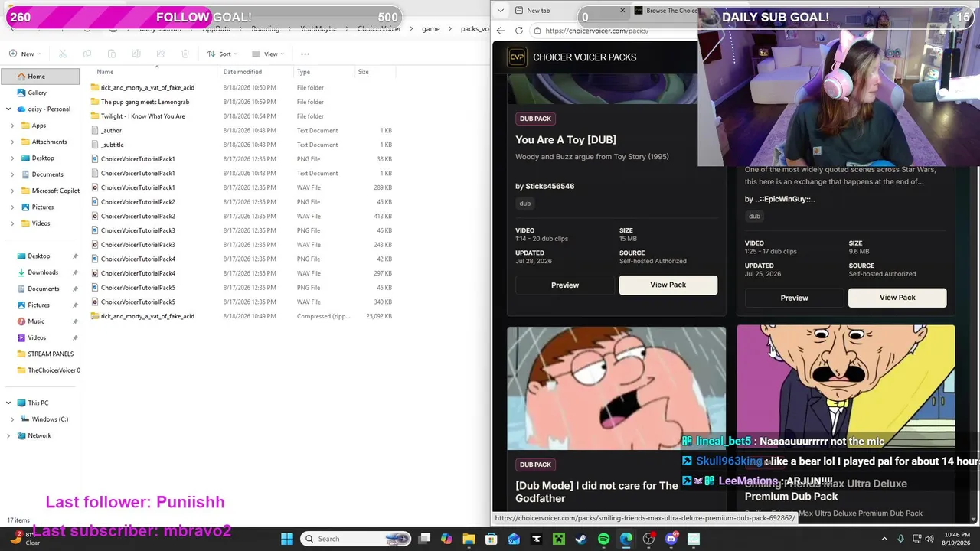Click the Share icon in File Explorer toolbar
The width and height of the screenshot is (980, 551).
(x=161, y=54)
